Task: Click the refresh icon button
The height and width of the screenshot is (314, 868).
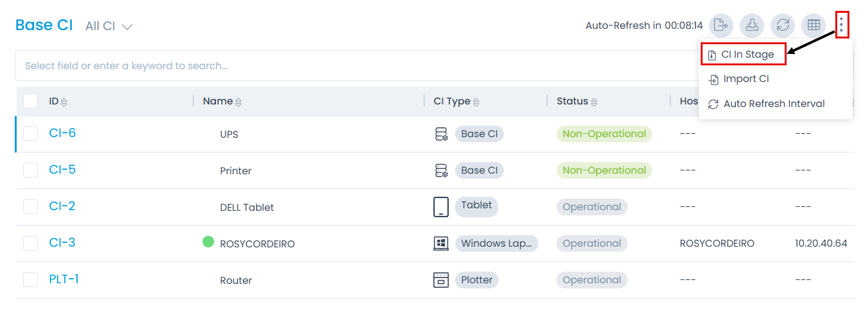Action: pos(783,26)
